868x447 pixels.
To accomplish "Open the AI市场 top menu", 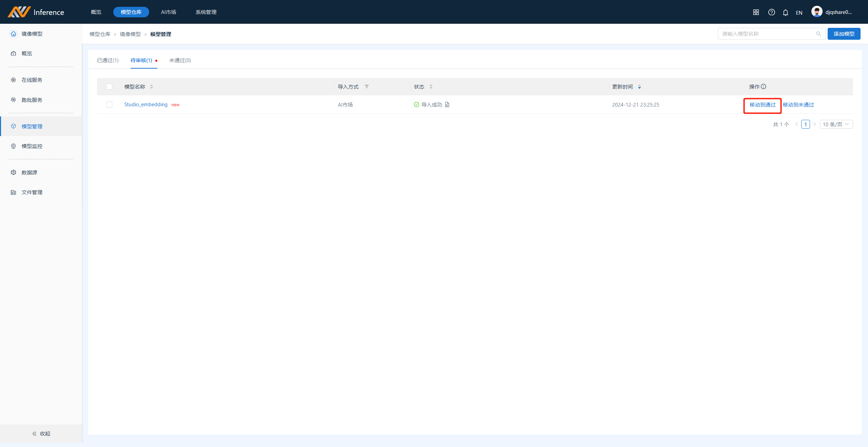I will pos(169,12).
